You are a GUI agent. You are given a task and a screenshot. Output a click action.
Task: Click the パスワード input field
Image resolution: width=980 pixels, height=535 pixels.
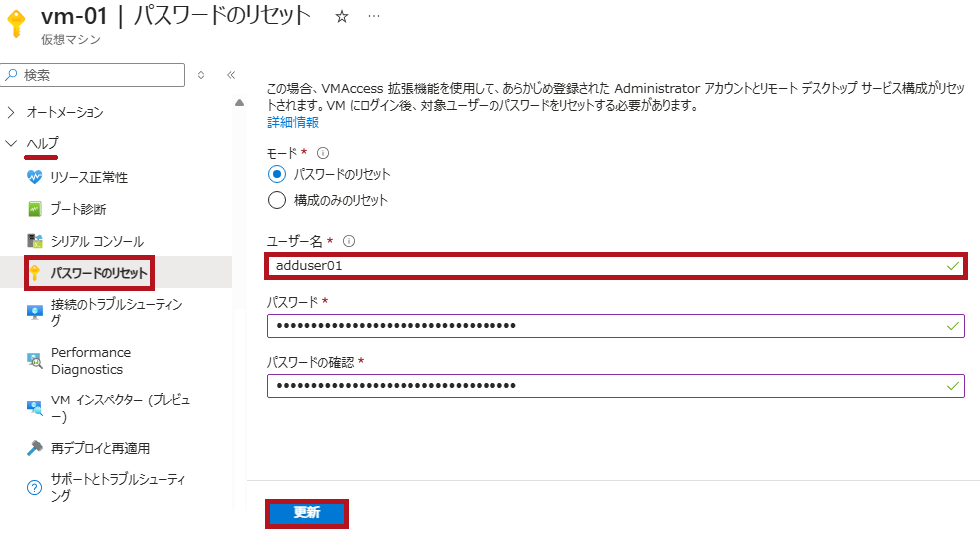(x=616, y=325)
